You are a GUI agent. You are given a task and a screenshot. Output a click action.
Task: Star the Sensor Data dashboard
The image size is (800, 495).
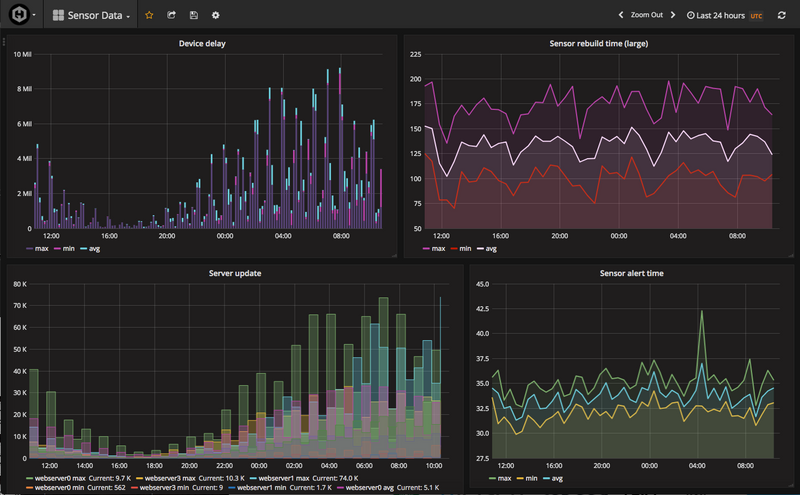tap(149, 16)
